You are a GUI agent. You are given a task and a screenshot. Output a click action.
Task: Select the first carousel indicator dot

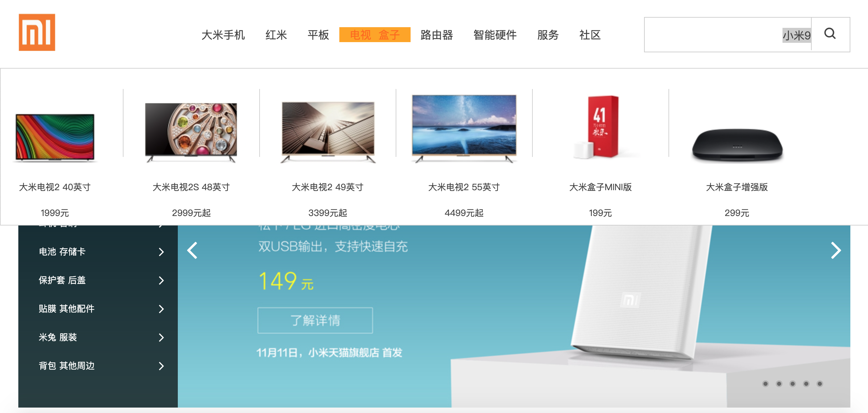click(765, 384)
